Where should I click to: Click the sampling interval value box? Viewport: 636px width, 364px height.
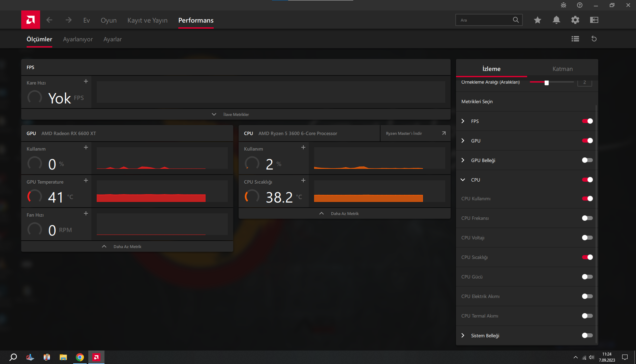(584, 83)
